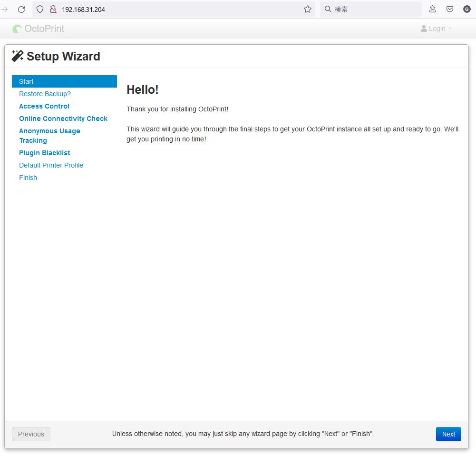Click the OctoPrint logo icon
Viewport: 476px width, 456px height.
(x=17, y=29)
